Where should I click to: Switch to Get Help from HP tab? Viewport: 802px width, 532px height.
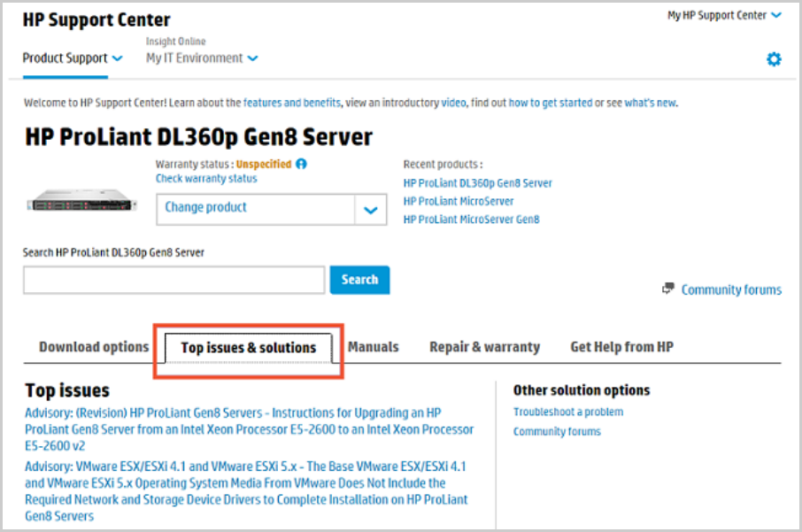(622, 347)
